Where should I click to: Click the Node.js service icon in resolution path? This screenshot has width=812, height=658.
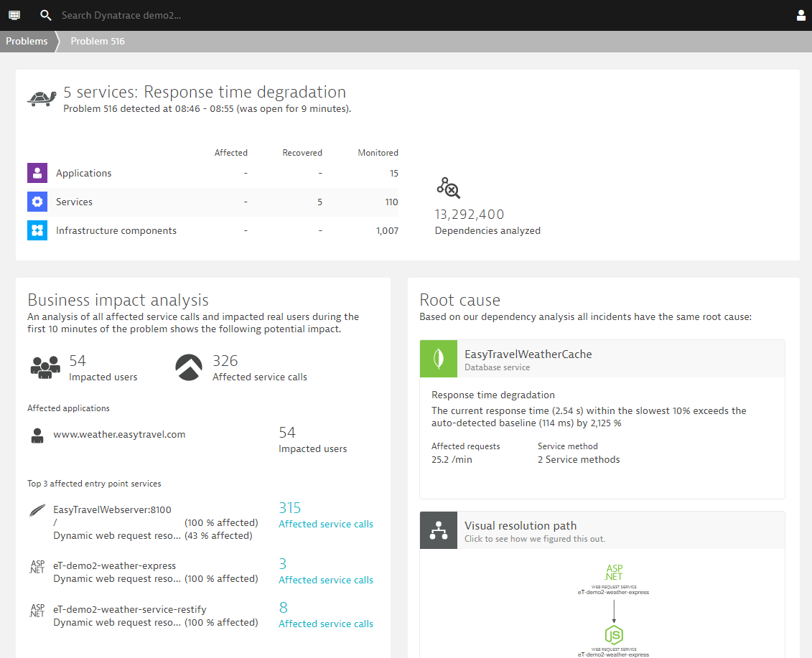click(614, 634)
